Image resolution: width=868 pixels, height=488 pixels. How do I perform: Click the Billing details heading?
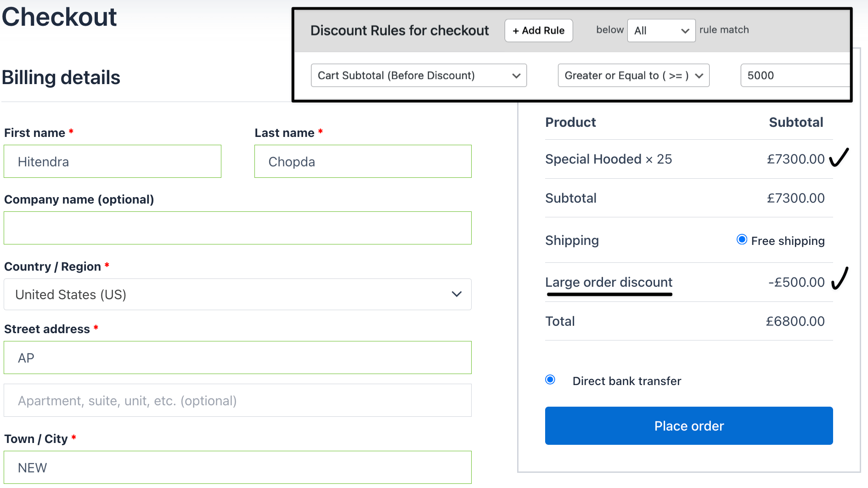pyautogui.click(x=61, y=77)
